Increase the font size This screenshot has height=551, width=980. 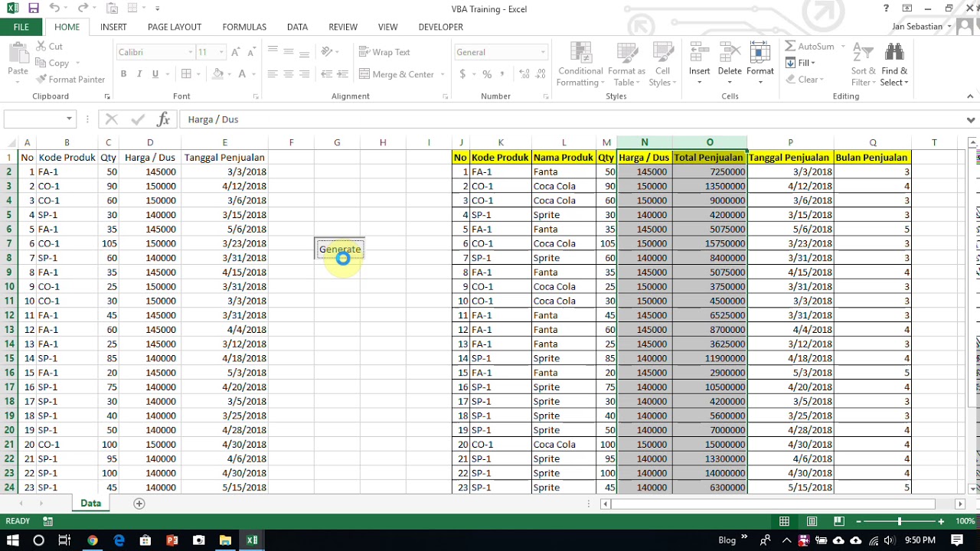coord(237,52)
